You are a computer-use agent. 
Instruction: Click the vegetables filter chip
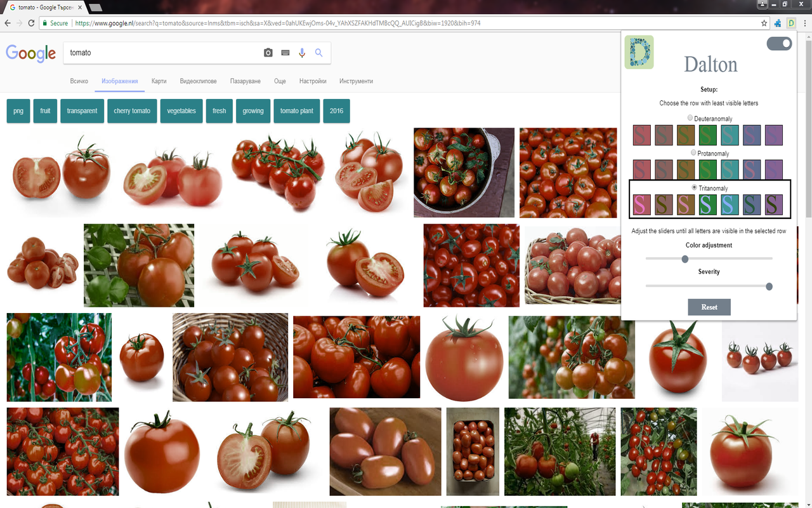tap(181, 110)
